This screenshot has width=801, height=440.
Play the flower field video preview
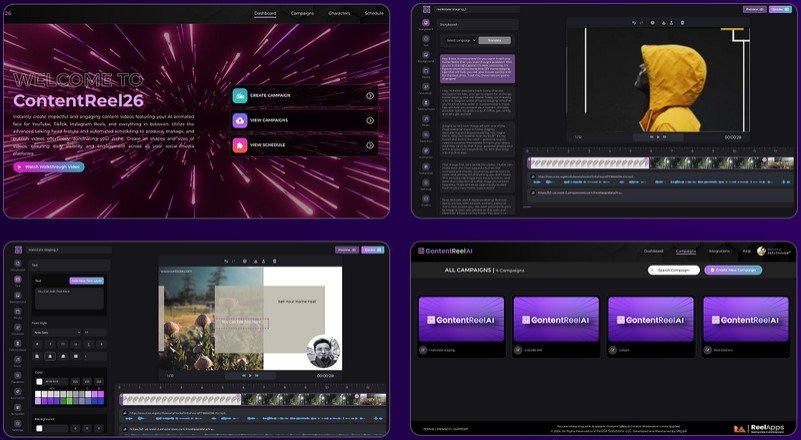click(x=250, y=376)
